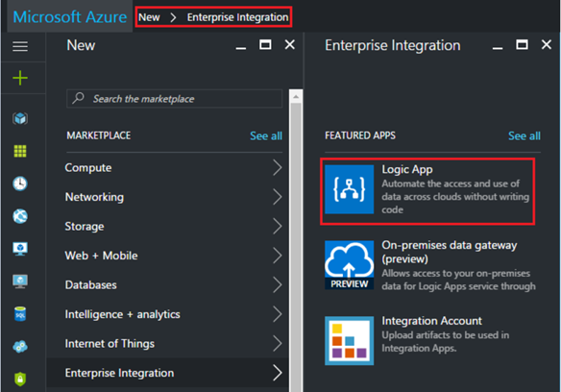Open the blue cloud services gear icon
The image size is (561, 392).
pyautogui.click(x=20, y=347)
